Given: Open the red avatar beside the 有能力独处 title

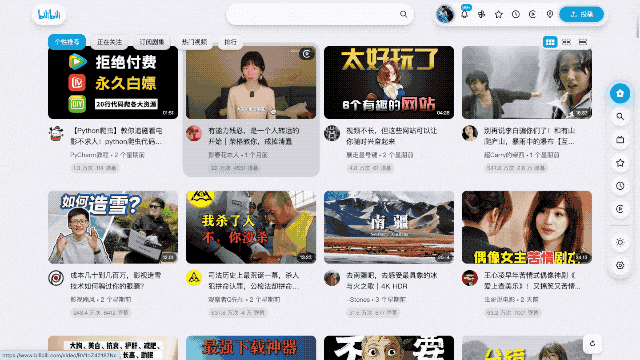Looking at the screenshot, I should [194, 133].
